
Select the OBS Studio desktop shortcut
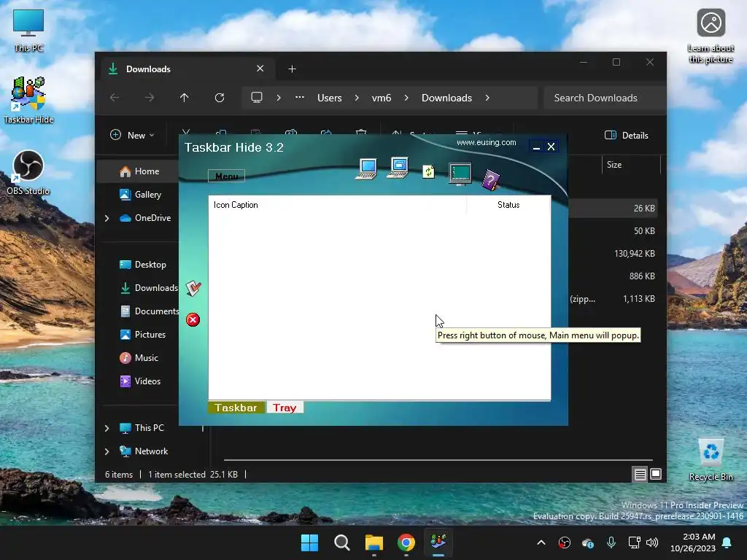(x=28, y=173)
